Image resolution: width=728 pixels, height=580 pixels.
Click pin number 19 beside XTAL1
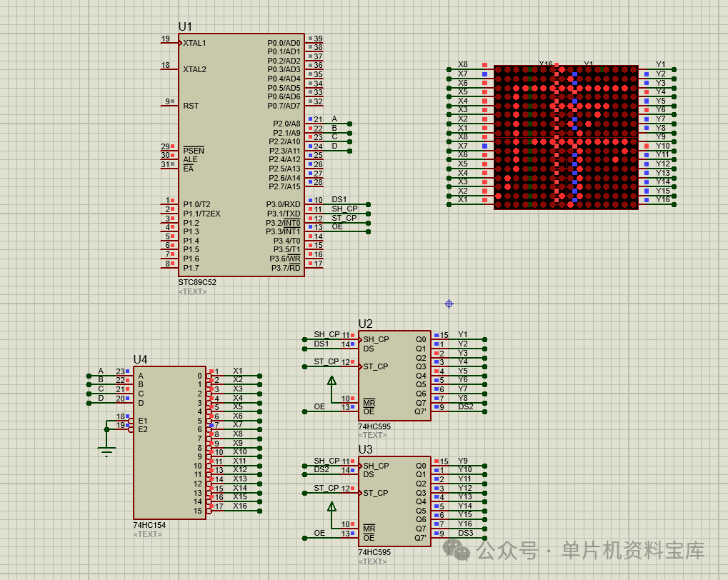166,39
